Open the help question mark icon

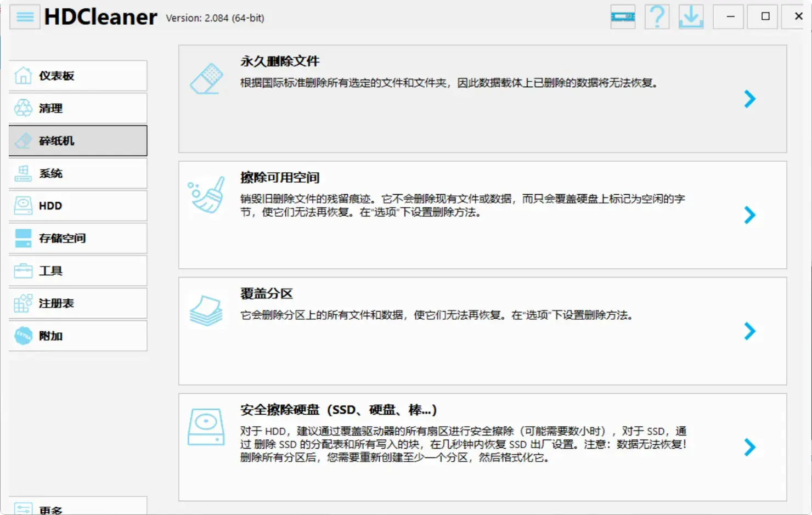[x=656, y=16]
